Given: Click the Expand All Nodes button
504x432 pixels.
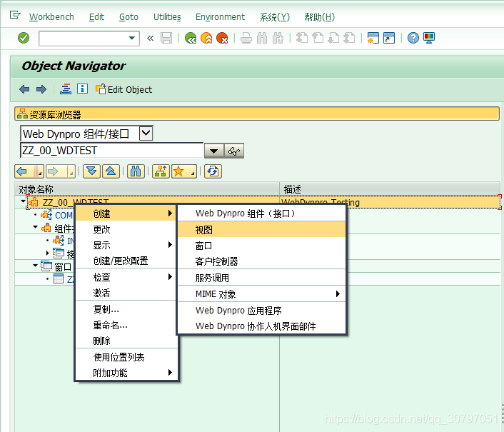Looking at the screenshot, I should [x=91, y=171].
